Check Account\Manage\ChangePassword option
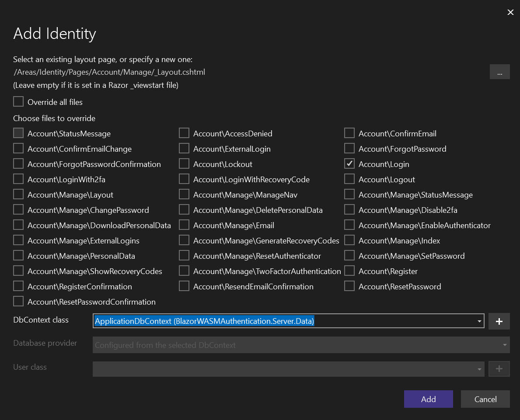Screen dimensions: 520x420 [18, 210]
